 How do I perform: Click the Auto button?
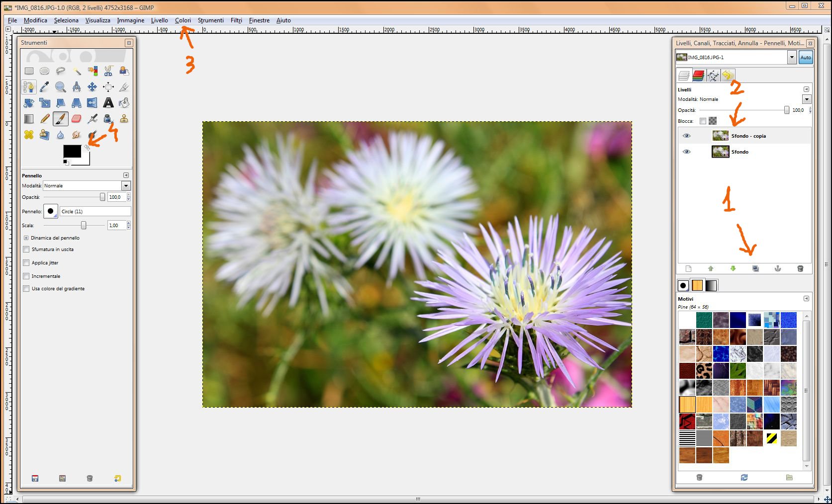click(805, 57)
